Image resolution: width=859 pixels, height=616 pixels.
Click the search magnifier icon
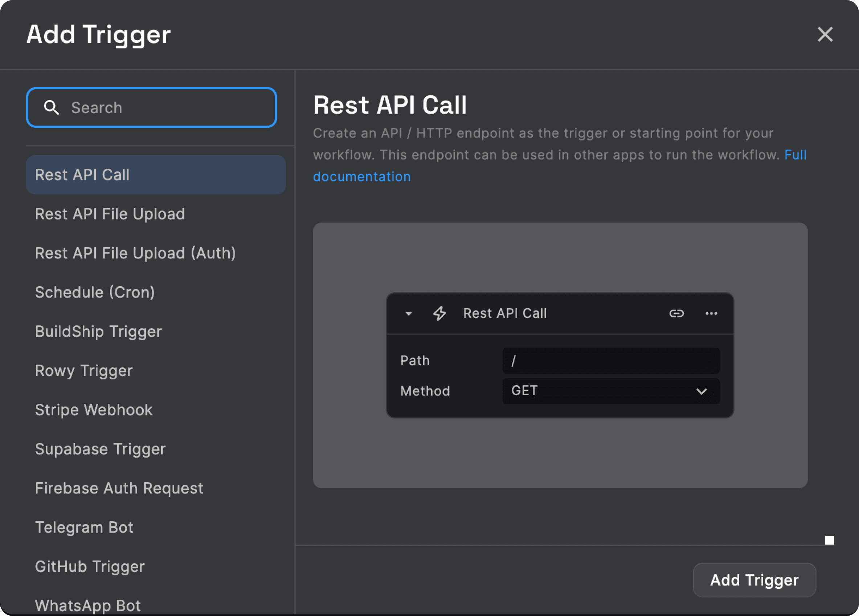(52, 107)
